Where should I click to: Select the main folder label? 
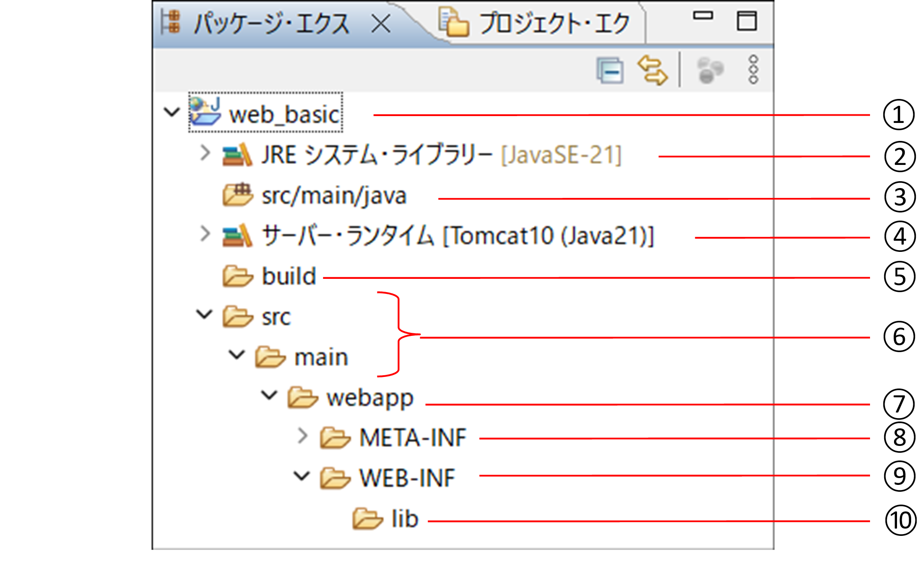[321, 357]
